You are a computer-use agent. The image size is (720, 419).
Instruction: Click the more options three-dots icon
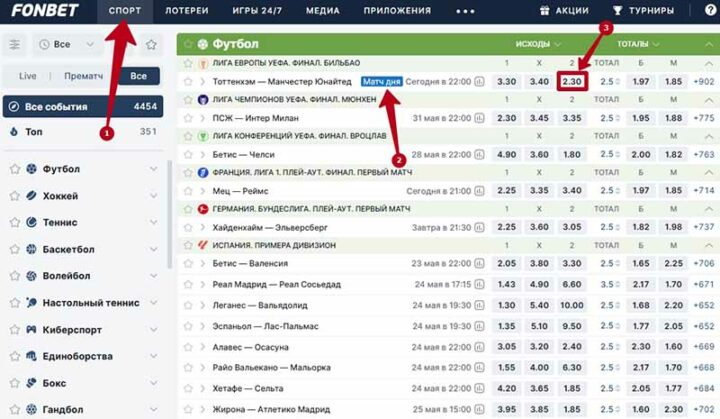click(x=466, y=11)
